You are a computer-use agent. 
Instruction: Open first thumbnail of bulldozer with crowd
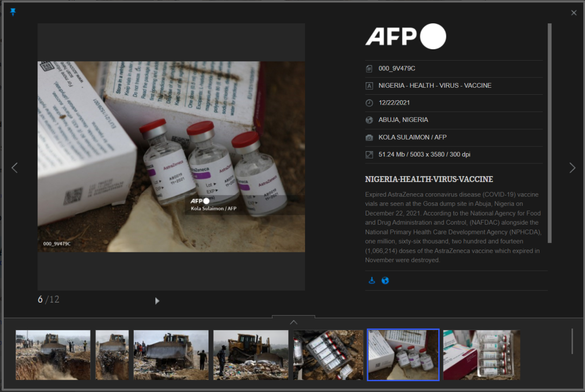click(x=53, y=355)
